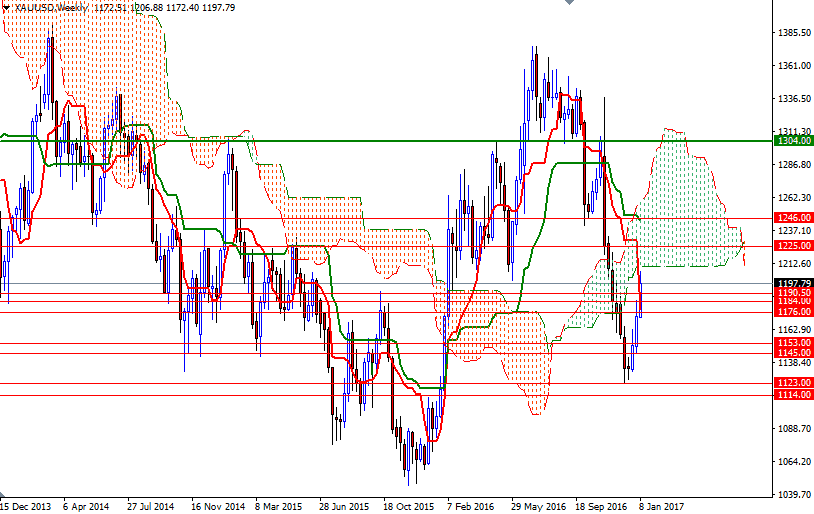
Task: Click the 1039.70 value on price scale
Action: [793, 495]
